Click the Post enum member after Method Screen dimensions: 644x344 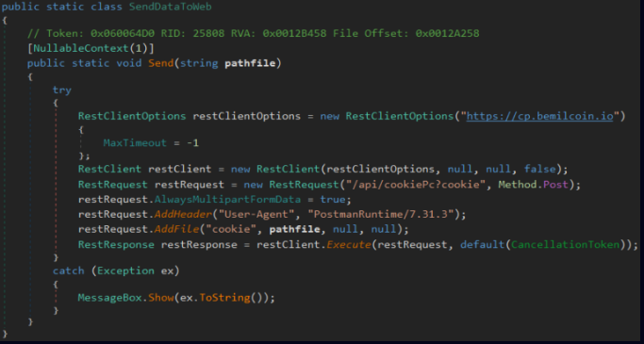(555, 185)
